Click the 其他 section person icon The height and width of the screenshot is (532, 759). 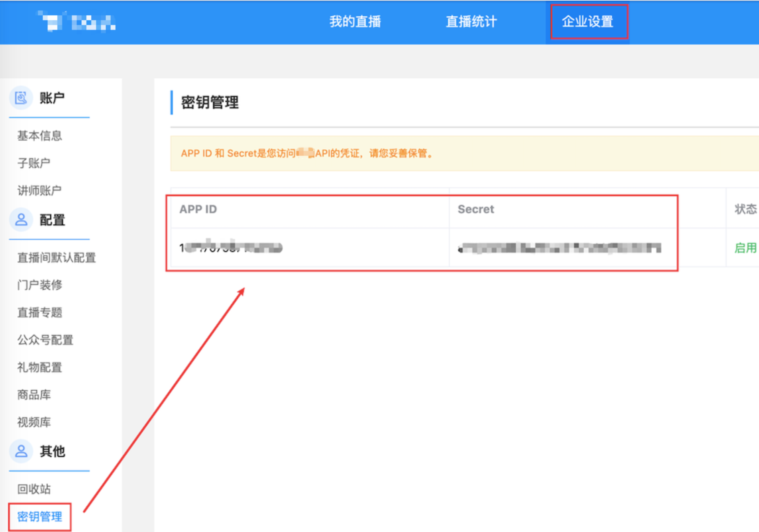click(x=21, y=451)
